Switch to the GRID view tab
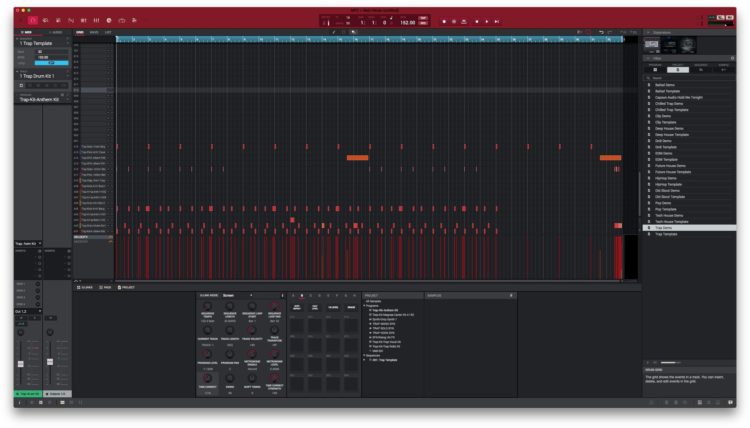Screen dimensions: 750x428 (x=80, y=33)
